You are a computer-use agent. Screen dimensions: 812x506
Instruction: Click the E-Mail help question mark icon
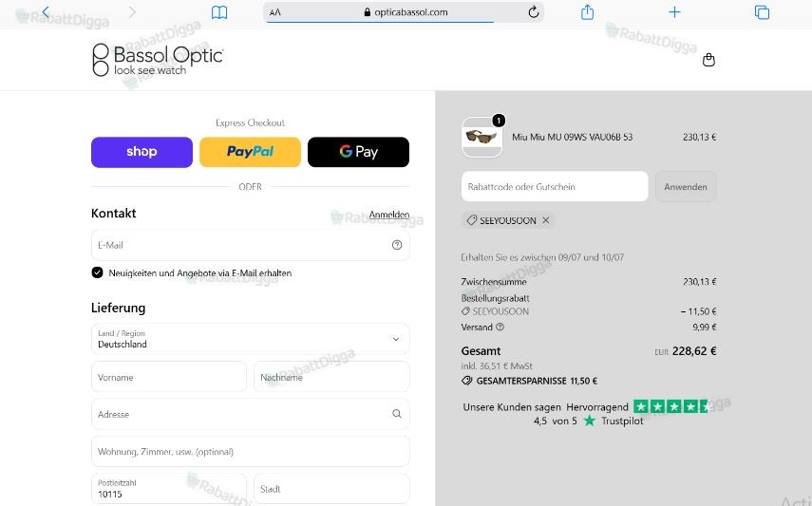397,245
